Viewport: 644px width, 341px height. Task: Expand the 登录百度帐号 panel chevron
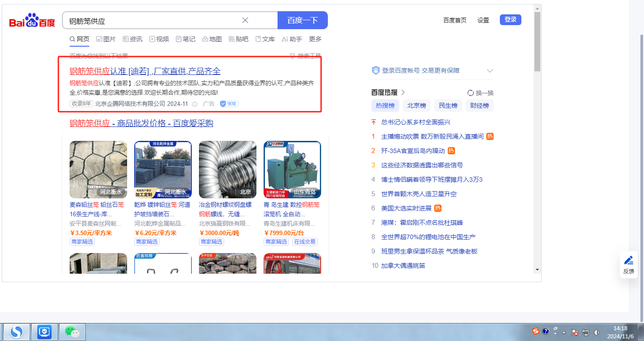490,71
